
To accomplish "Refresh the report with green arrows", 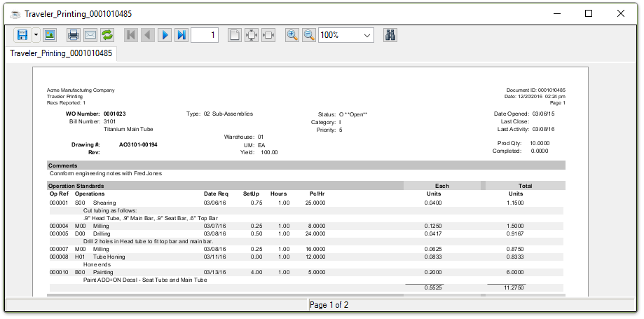I will pyautogui.click(x=107, y=34).
